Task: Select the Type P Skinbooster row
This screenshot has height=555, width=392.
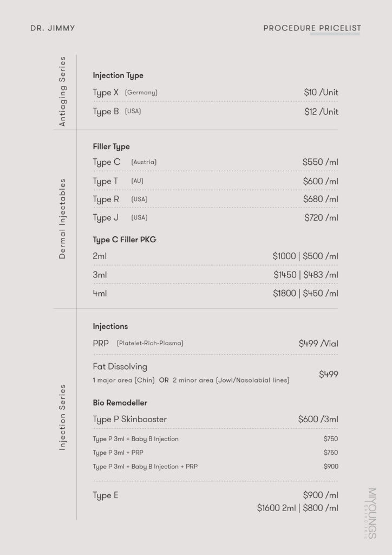Action: (x=130, y=420)
